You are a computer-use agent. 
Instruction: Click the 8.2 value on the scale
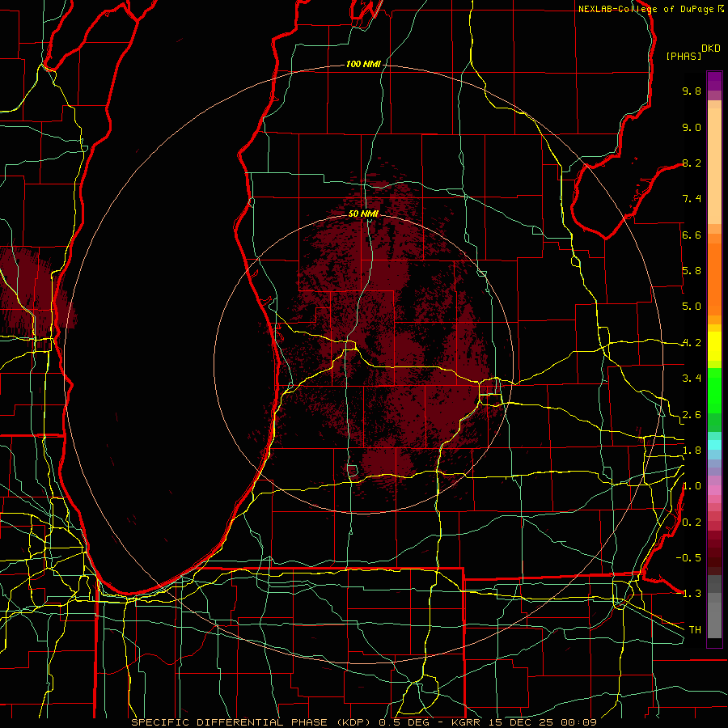[692, 163]
